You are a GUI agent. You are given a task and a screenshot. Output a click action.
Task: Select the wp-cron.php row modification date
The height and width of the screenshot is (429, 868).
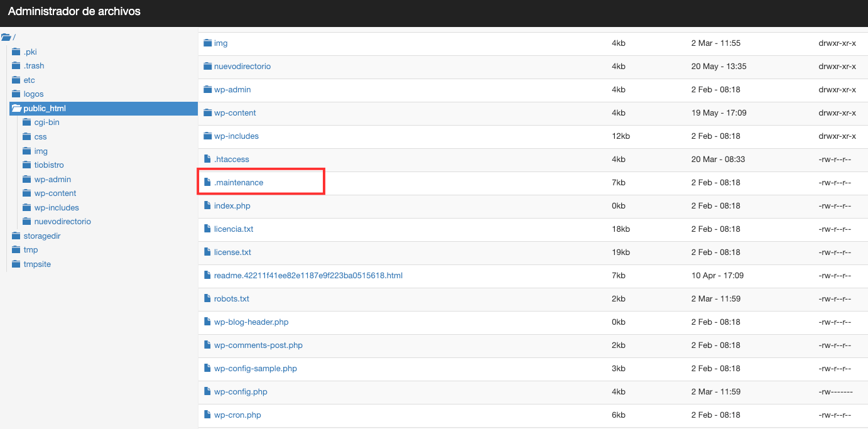(x=715, y=415)
